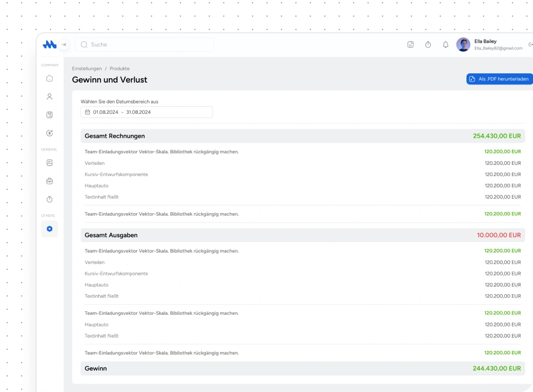Select the sidebar stopwatch icon under General
This screenshot has width=533, height=392.
(x=49, y=199)
